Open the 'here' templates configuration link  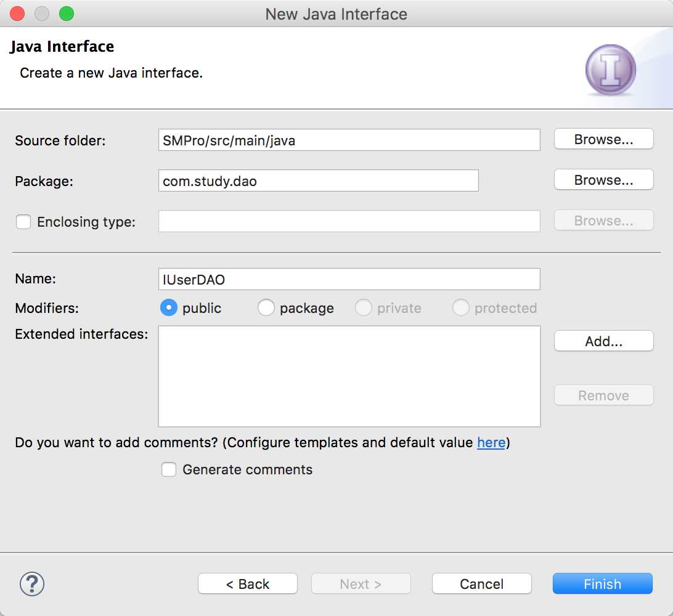click(x=491, y=442)
